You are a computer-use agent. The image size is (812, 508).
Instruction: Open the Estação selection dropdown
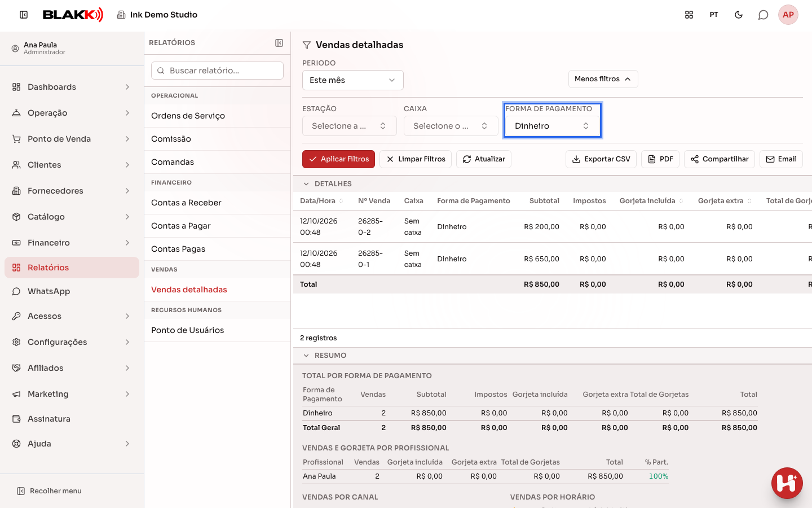(x=350, y=126)
